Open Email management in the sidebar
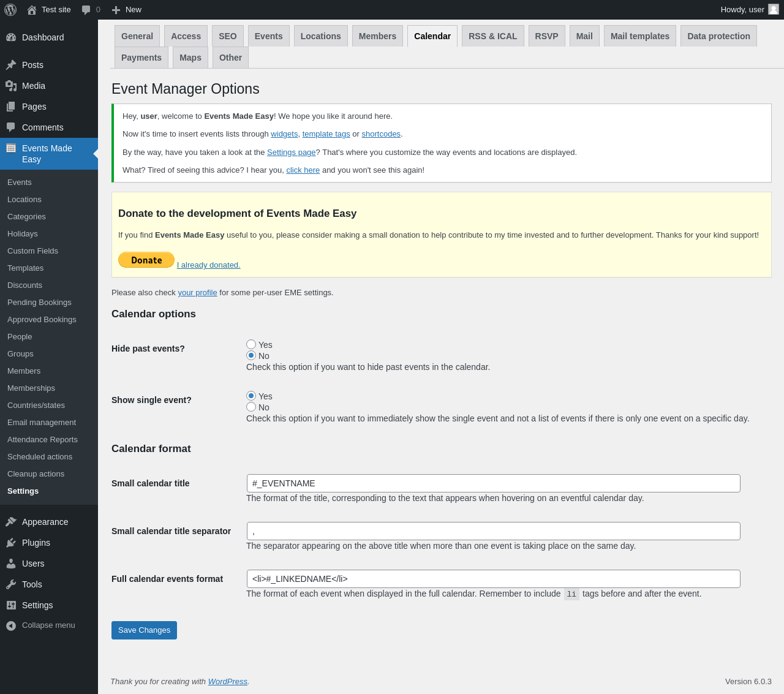The image size is (784, 694). pos(42,423)
